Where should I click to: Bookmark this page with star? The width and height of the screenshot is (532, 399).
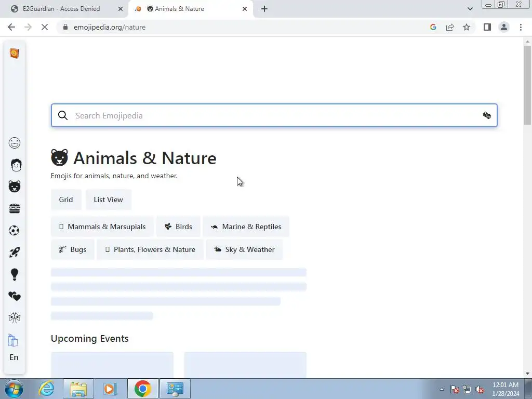pyautogui.click(x=467, y=27)
